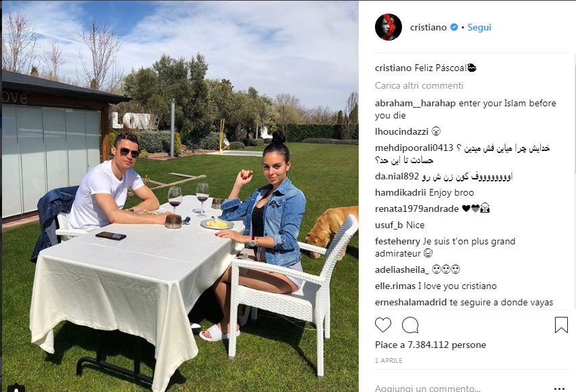
Task: Open abraham__harahap commenter profile
Action: pos(416,103)
